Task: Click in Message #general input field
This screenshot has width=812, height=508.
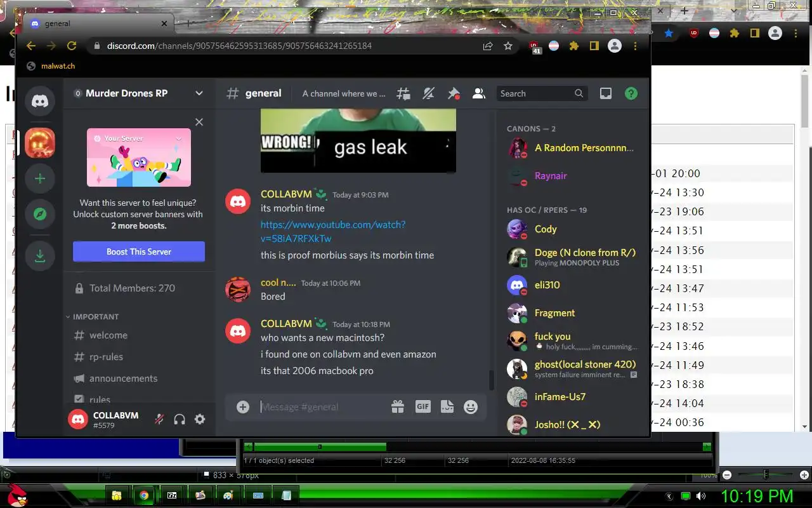Action: pos(321,407)
